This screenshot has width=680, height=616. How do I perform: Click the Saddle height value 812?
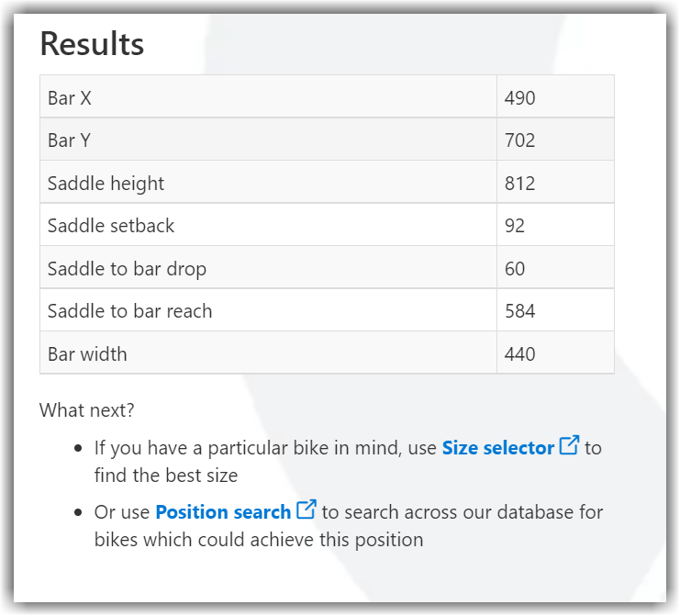[x=555, y=182]
